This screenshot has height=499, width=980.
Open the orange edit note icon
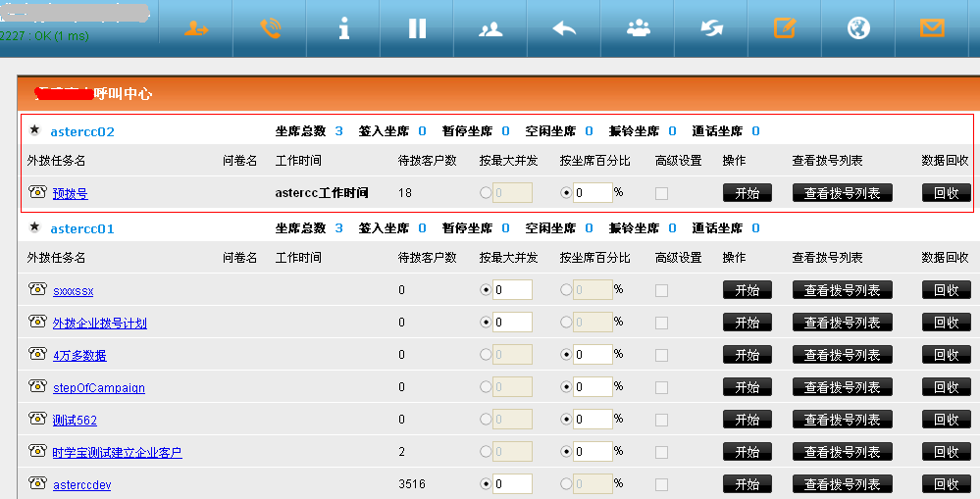(785, 28)
